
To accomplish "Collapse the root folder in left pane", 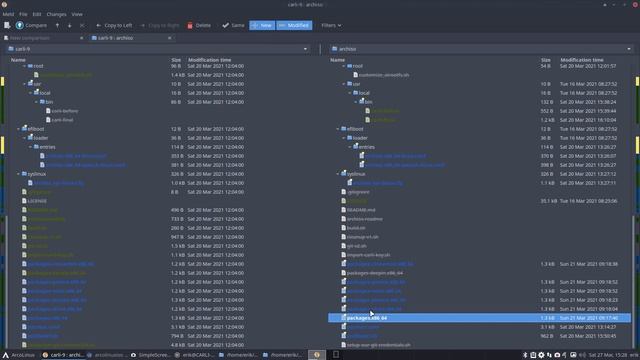I will (x=24, y=66).
